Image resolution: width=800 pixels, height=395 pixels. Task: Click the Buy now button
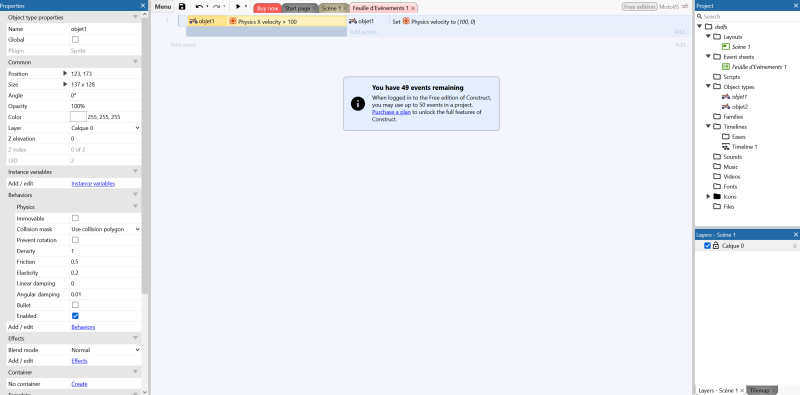click(x=267, y=8)
